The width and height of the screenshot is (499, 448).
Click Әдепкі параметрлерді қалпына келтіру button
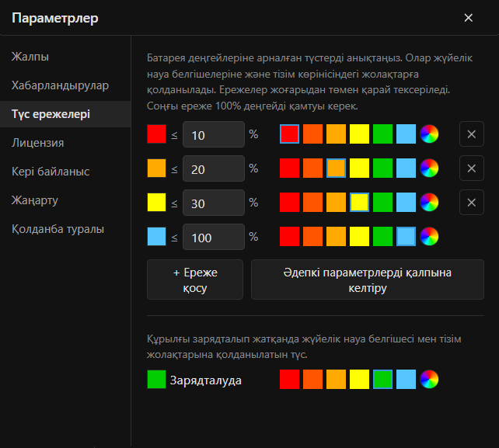[x=368, y=280]
